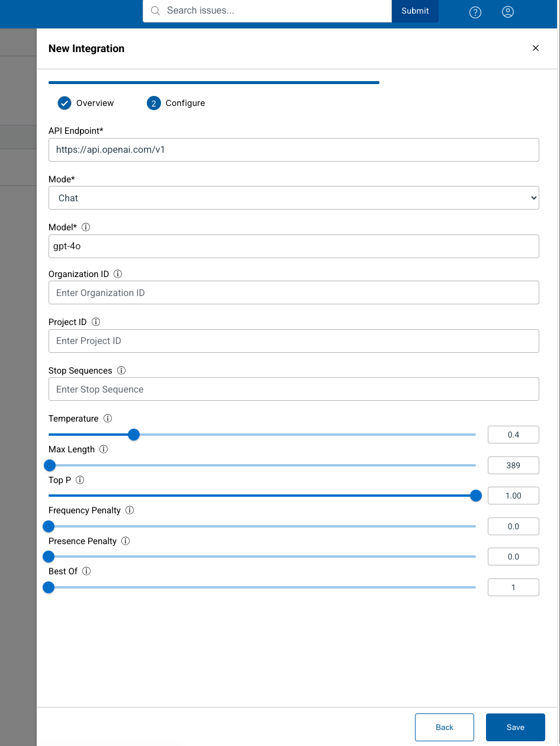Click the Back button
The width and height of the screenshot is (560, 746).
coord(444,727)
